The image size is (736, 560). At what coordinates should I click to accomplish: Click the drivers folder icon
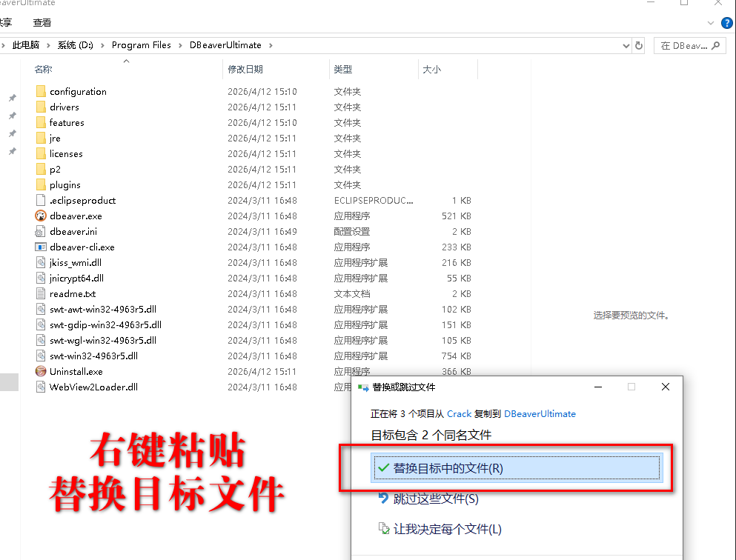(41, 107)
